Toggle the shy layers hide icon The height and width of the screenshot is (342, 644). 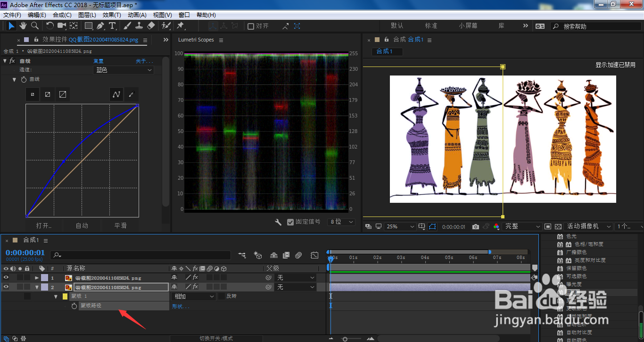[x=274, y=255]
